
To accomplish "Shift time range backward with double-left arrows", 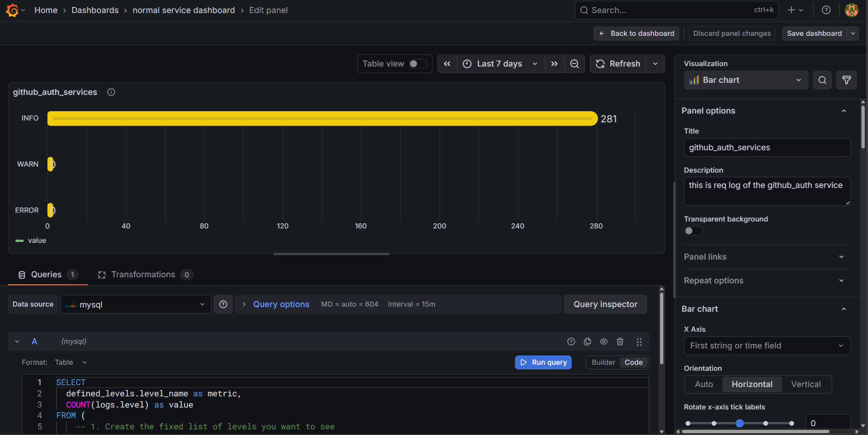I will (x=447, y=64).
